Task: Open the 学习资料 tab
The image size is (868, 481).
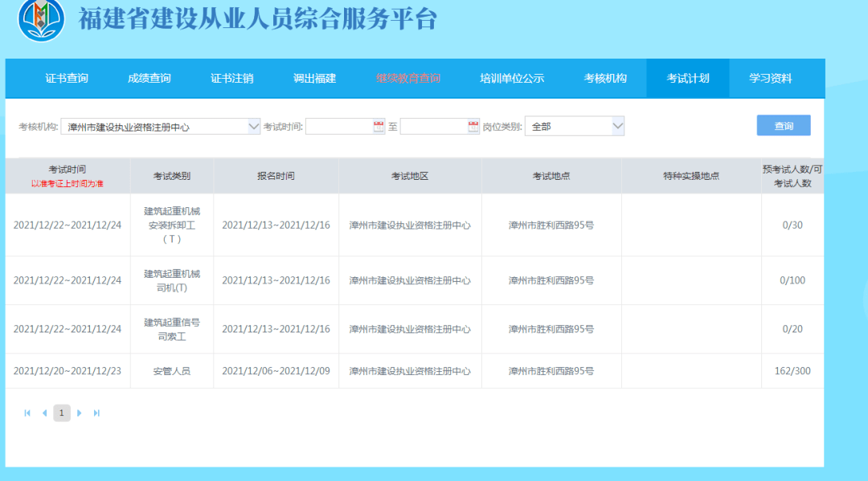Action: pos(771,79)
